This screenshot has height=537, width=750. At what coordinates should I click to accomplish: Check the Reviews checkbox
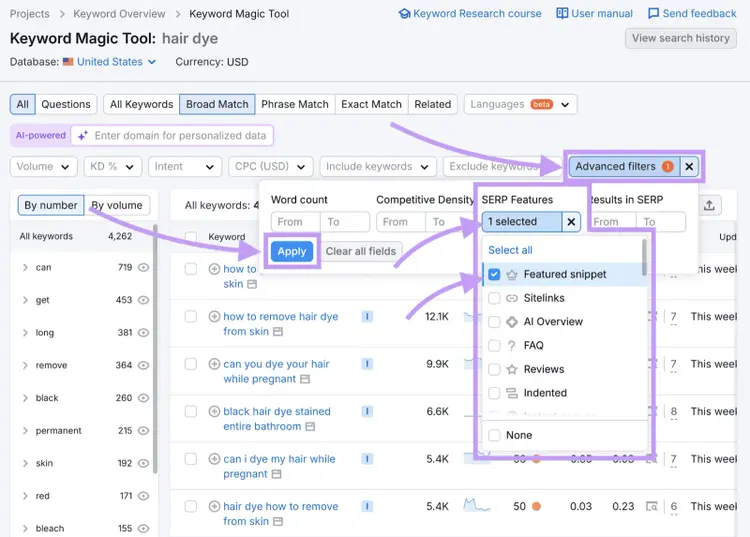click(x=494, y=369)
